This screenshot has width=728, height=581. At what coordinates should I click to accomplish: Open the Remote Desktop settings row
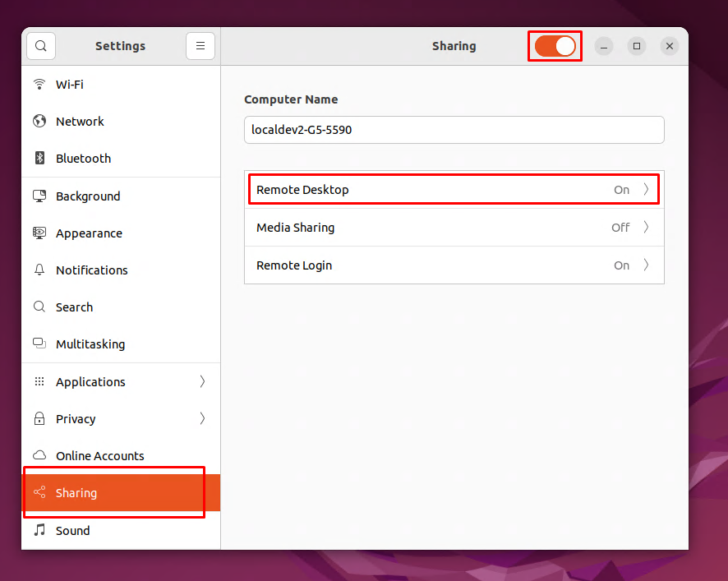(454, 190)
